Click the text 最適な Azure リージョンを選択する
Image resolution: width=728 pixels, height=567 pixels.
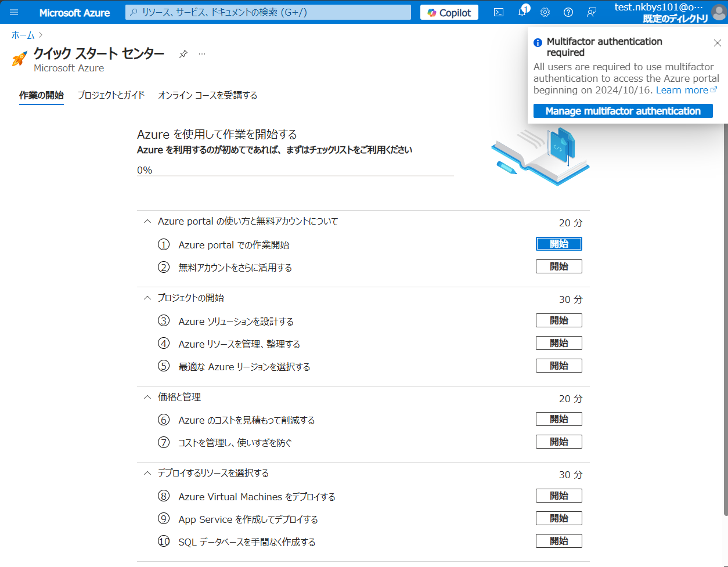click(x=244, y=367)
